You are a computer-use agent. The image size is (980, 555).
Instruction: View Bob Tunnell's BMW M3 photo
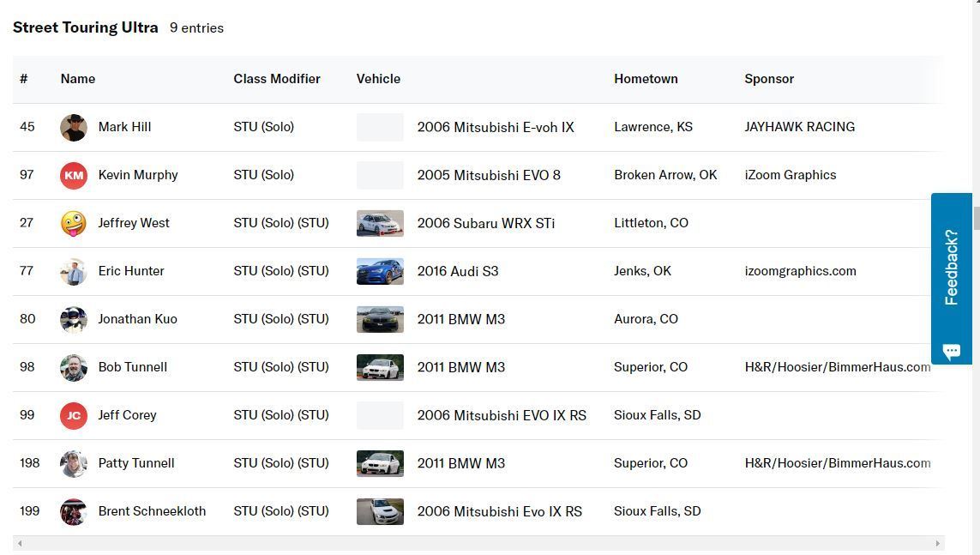(x=380, y=368)
